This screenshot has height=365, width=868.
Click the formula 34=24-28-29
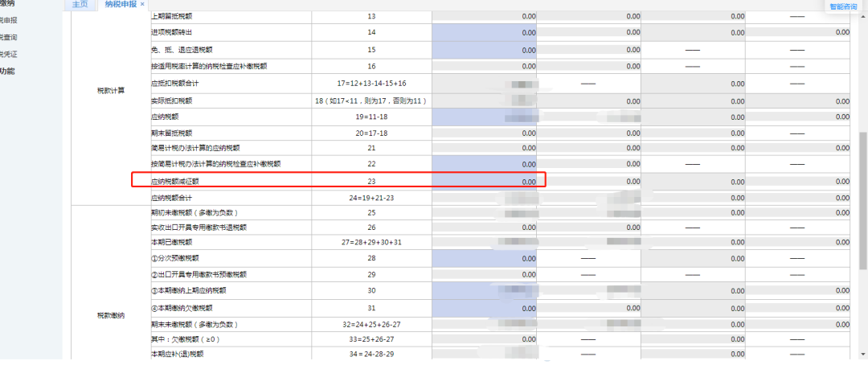pos(371,354)
